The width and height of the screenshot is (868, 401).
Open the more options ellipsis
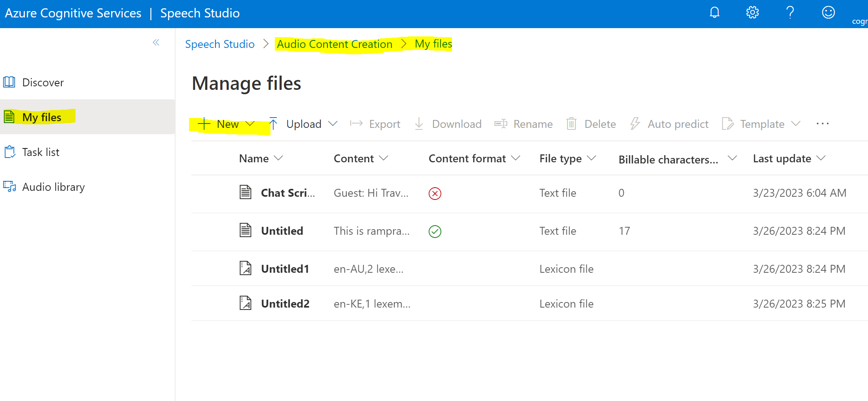click(x=823, y=124)
